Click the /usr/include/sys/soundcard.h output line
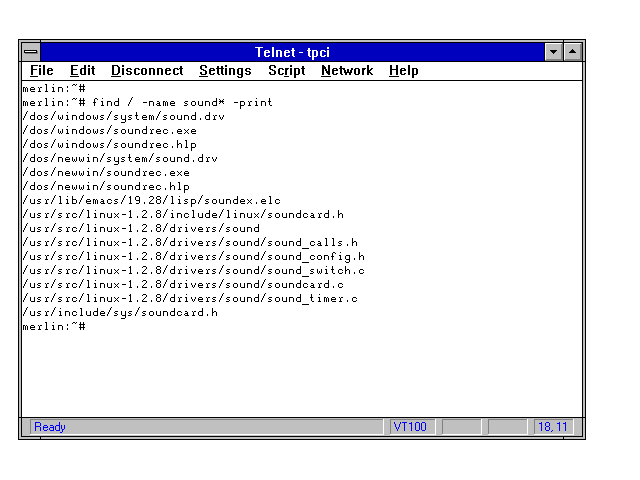The image size is (640, 480). coord(119,313)
